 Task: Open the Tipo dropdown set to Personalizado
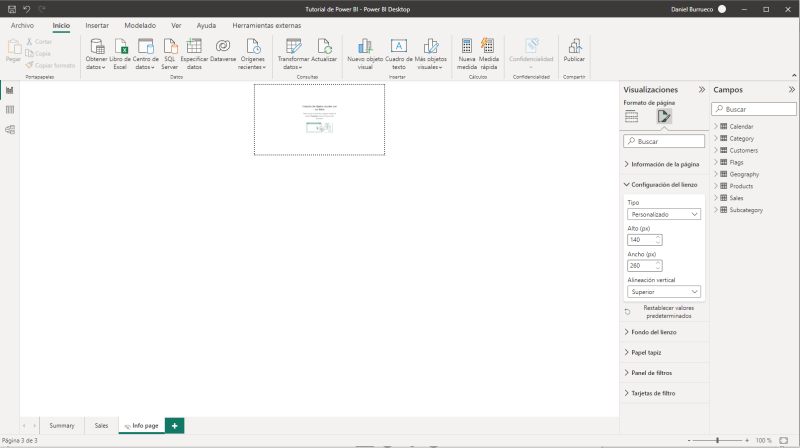[x=663, y=214]
